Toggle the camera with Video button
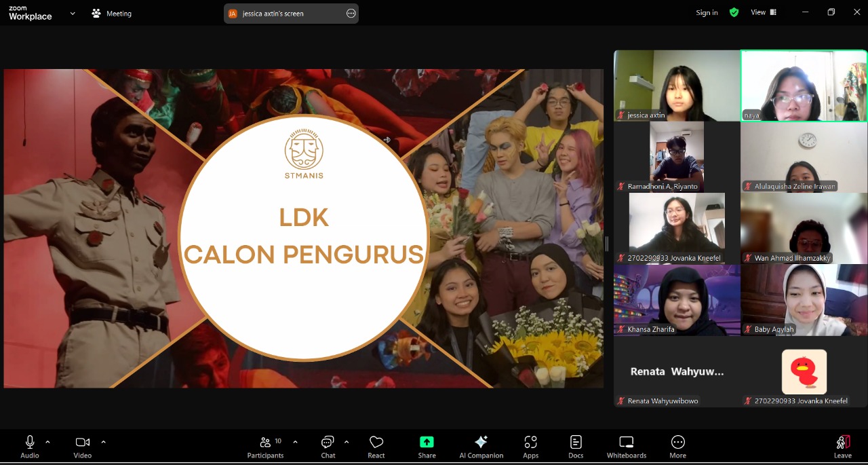 [x=83, y=447]
